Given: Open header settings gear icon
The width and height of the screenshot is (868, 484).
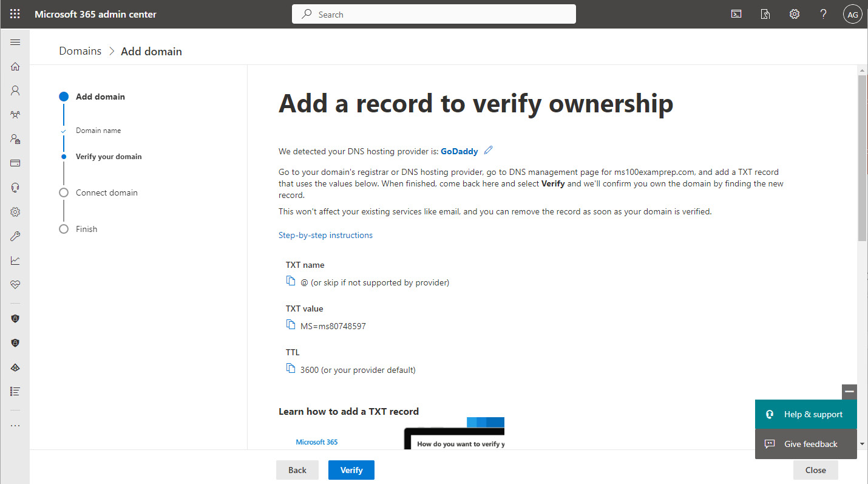Looking at the screenshot, I should pos(795,14).
